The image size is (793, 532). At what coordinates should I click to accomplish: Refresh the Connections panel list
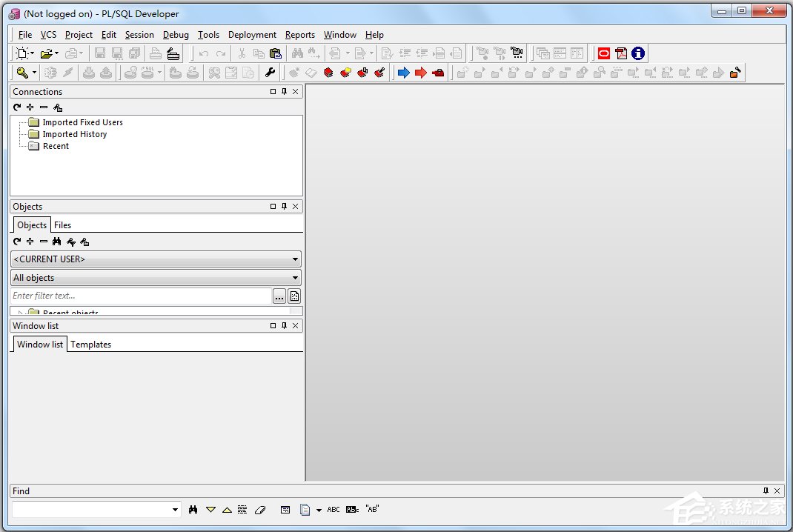17,107
